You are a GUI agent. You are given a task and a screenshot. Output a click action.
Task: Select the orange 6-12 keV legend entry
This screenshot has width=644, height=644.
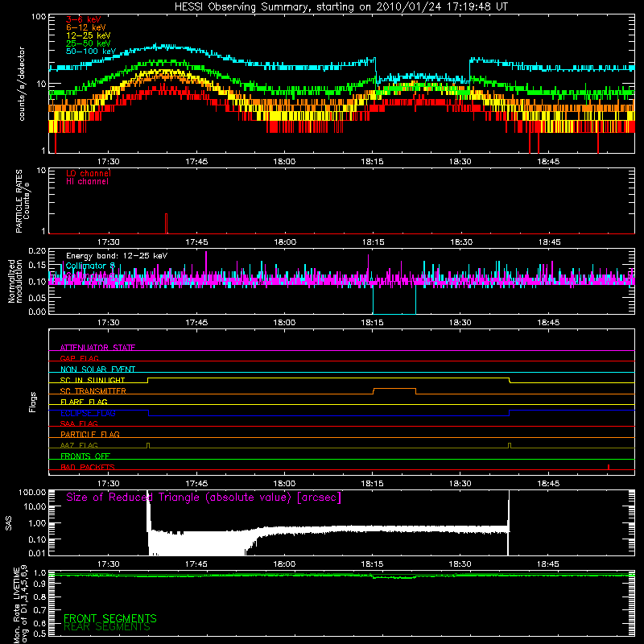[86, 27]
